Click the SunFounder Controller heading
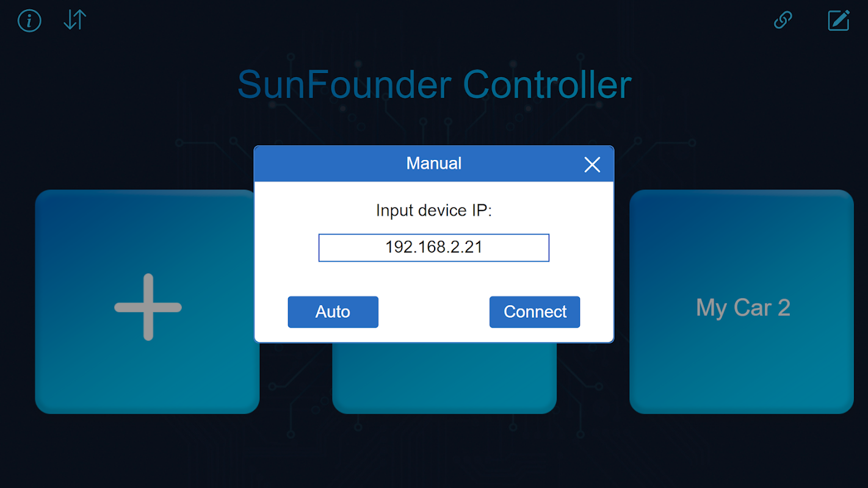This screenshot has height=488, width=868. click(x=434, y=84)
